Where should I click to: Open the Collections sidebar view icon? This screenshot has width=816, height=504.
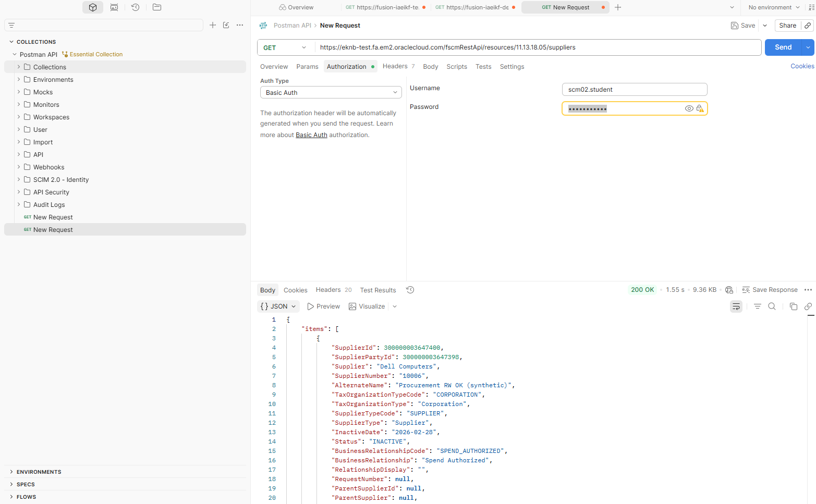[x=93, y=7]
